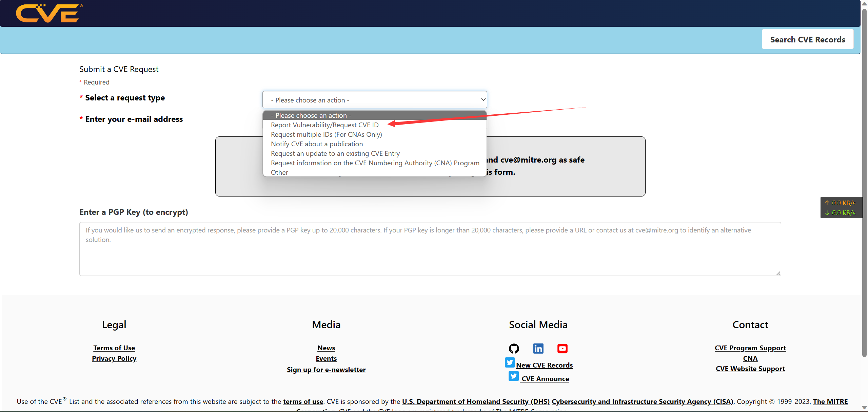
Task: Click Search CVE Records button
Action: [x=808, y=39]
